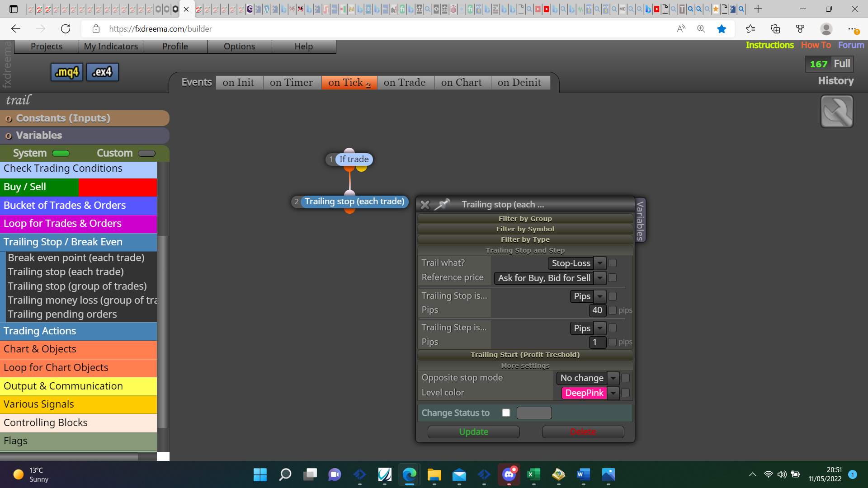Open taskbar Search
Viewport: 868px width, 488px height.
click(x=285, y=474)
